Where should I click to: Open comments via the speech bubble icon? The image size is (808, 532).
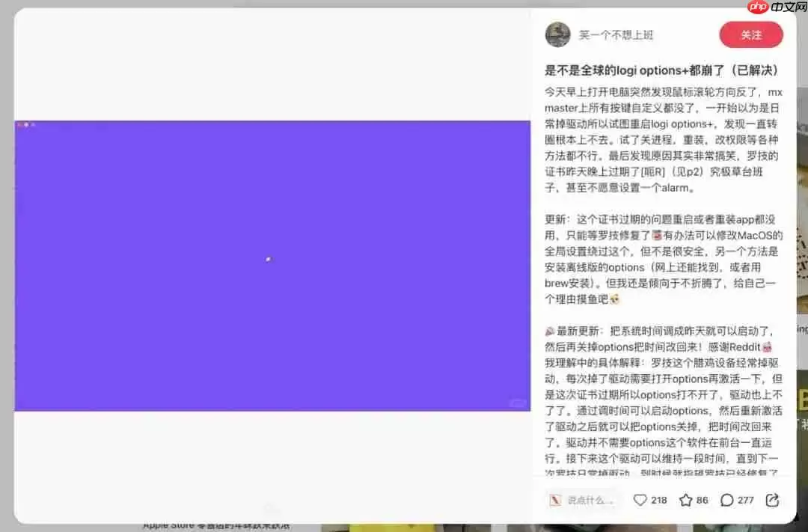(728, 500)
